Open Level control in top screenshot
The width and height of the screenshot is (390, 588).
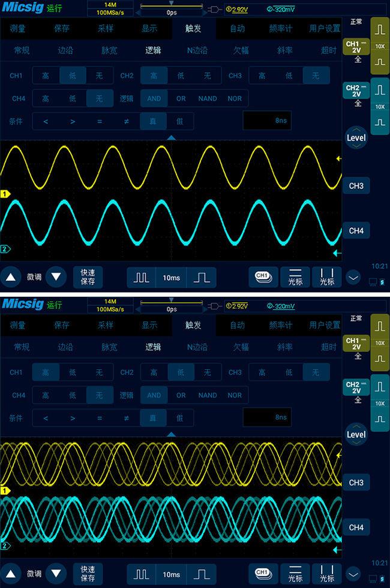[x=356, y=138]
